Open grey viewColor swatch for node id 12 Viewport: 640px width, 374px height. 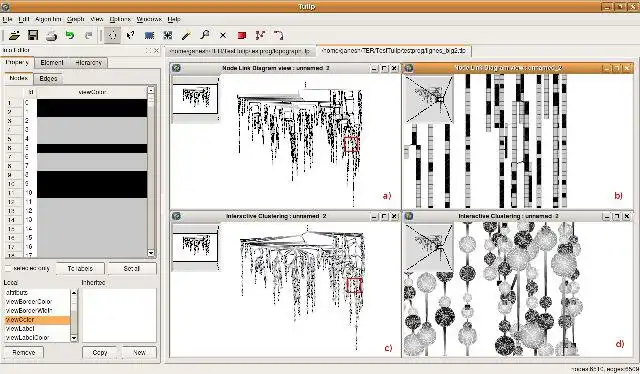92,211
